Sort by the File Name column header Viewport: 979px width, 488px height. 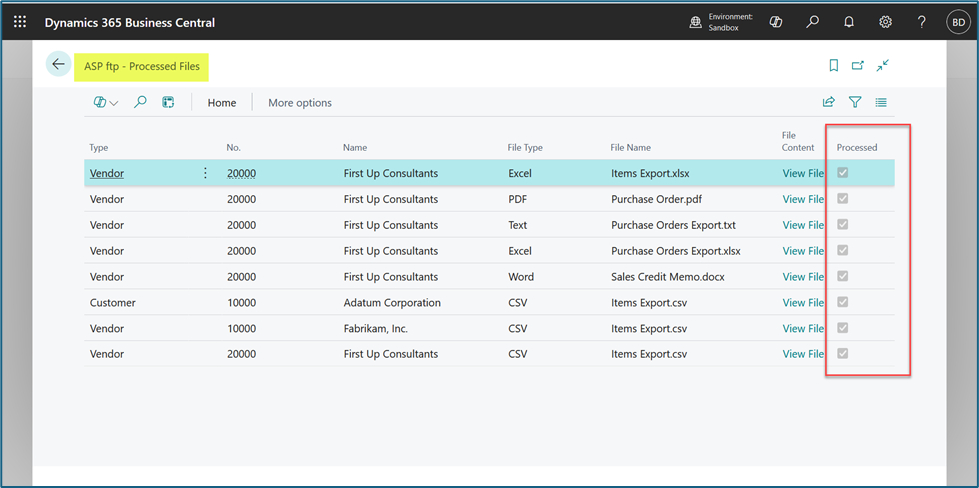point(631,148)
